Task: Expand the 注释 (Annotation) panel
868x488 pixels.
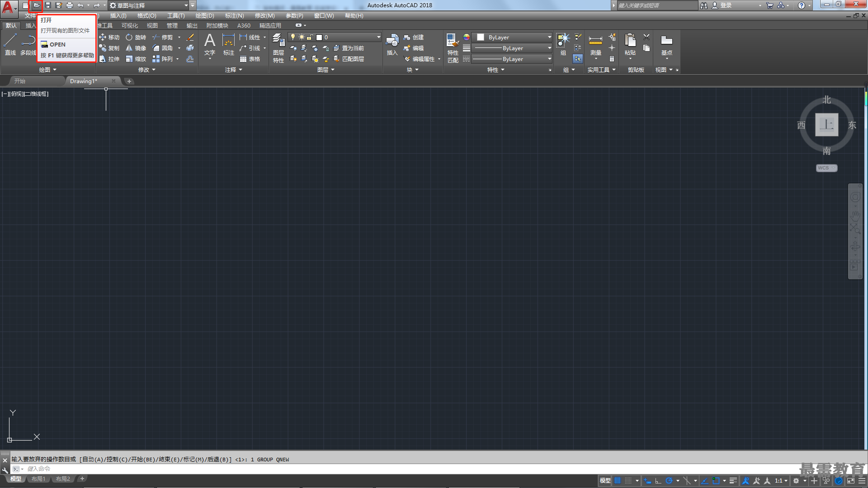Action: pos(234,70)
